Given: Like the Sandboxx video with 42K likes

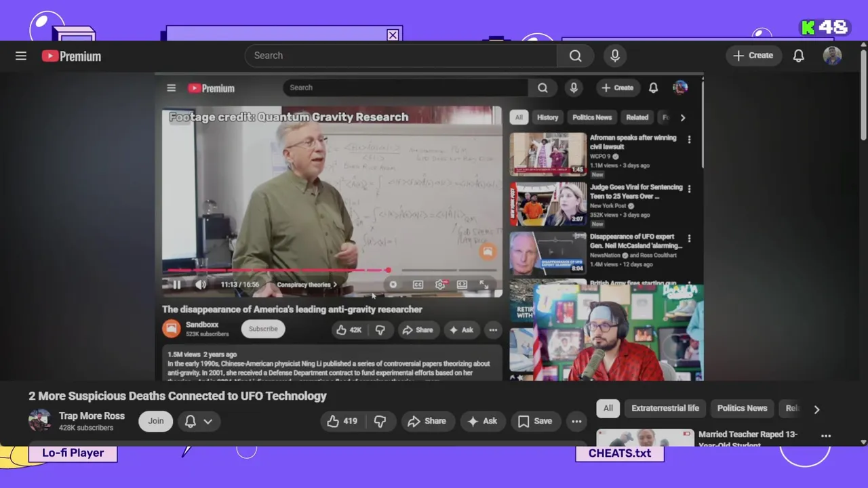Looking at the screenshot, I should (349, 330).
